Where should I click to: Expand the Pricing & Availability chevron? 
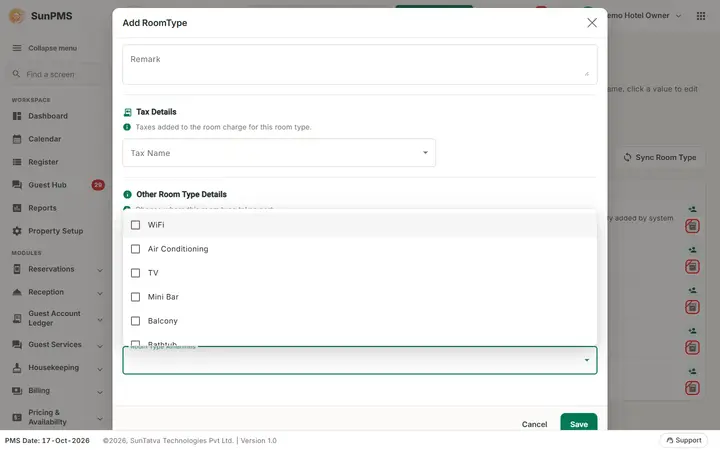click(x=100, y=418)
